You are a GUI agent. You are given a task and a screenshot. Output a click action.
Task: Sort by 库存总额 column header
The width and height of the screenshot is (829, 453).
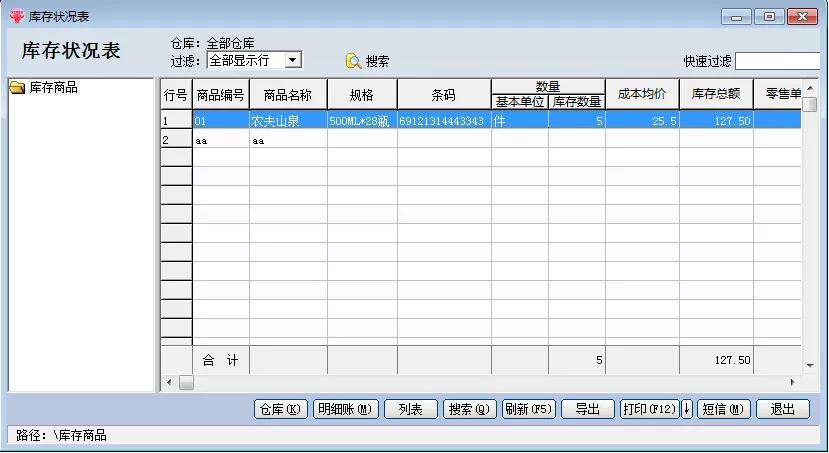[x=716, y=95]
